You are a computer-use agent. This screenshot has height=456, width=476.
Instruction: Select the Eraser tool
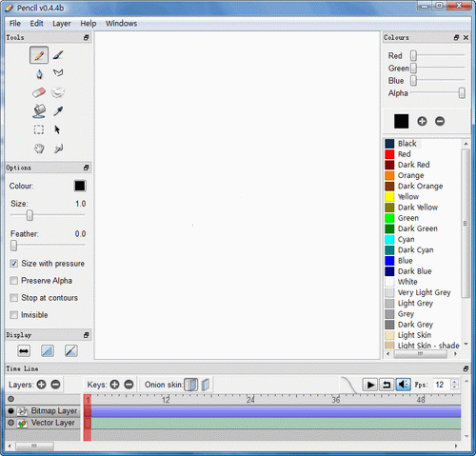[39, 92]
